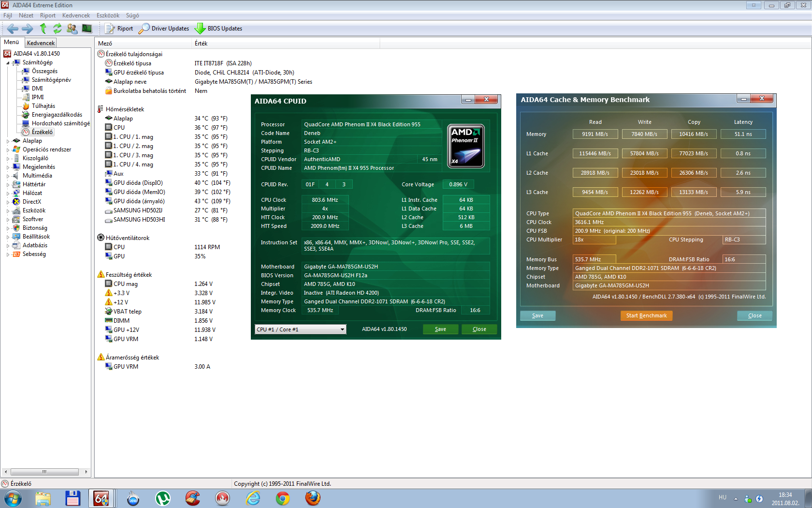Expand the Megjelenítés tree node
This screenshot has width=812, height=508.
(x=8, y=167)
